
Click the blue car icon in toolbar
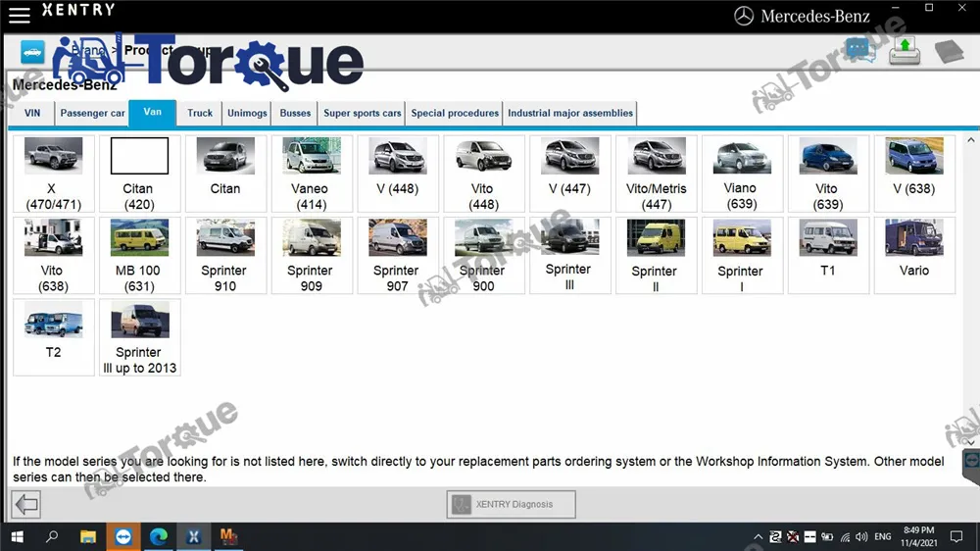tap(32, 52)
